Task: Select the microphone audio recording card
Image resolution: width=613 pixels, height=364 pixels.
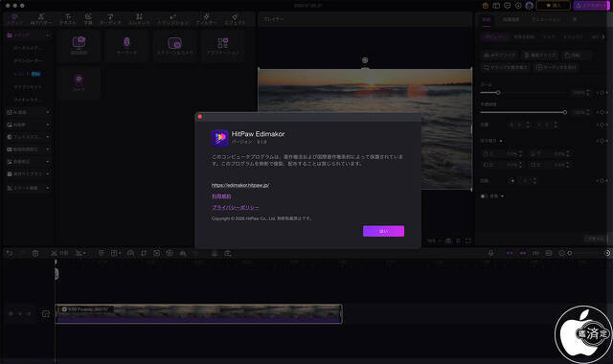Action: [126, 45]
